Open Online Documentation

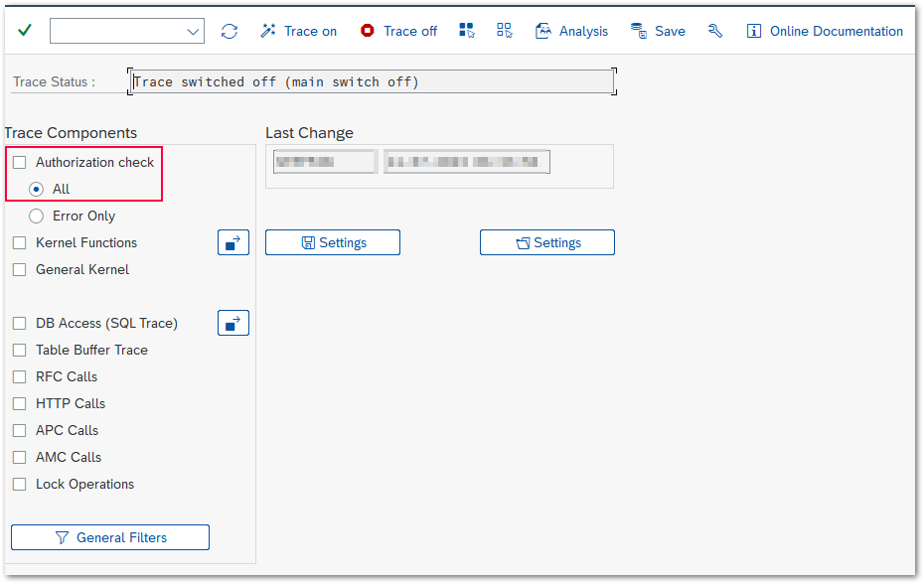coord(825,31)
